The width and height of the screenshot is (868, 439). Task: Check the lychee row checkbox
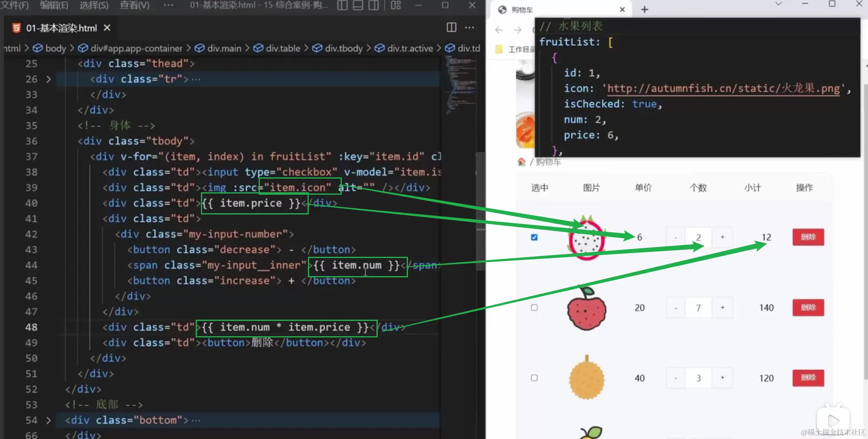tap(534, 308)
